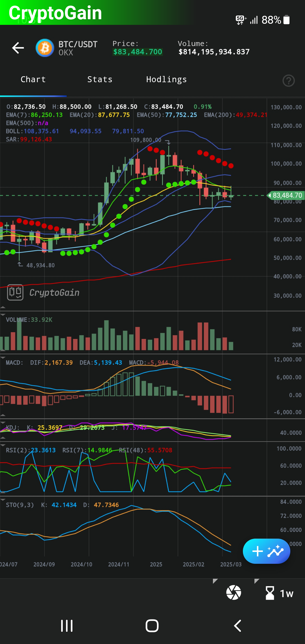Image resolution: width=305 pixels, height=644 pixels.
Task: Tap the 0.91% change percentage
Action: [x=202, y=107]
